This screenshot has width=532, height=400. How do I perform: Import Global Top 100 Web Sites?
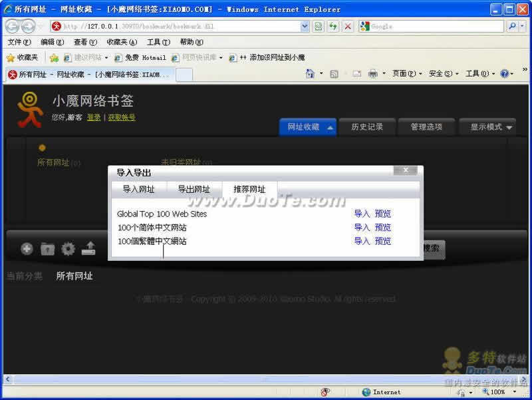362,214
